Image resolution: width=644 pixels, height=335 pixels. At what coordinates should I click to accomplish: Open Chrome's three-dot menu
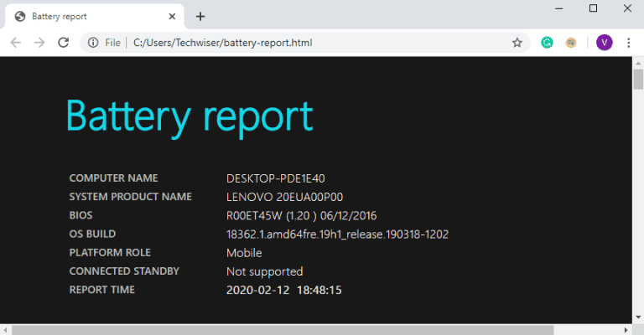tap(628, 43)
